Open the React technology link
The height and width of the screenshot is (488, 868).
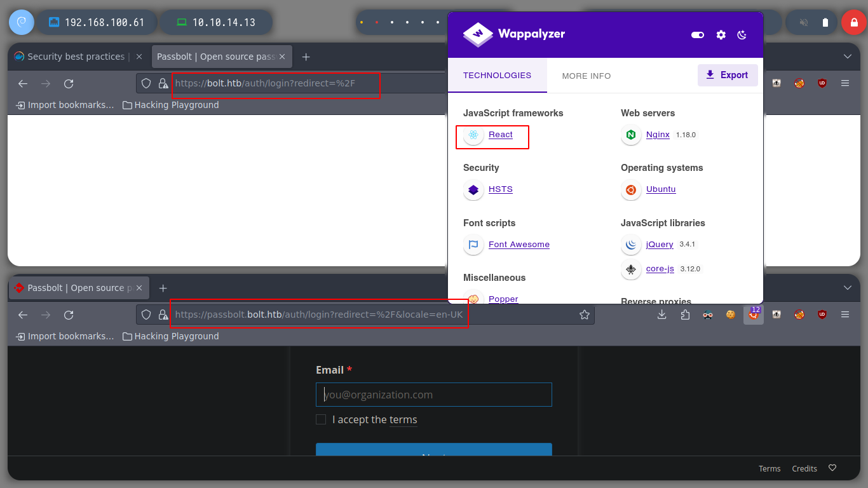(x=501, y=135)
